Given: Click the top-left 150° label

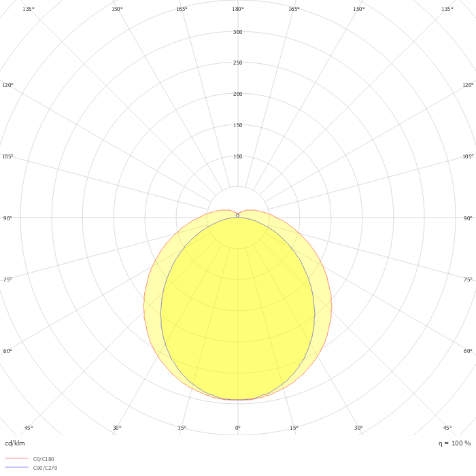Looking at the screenshot, I should 117,9.
